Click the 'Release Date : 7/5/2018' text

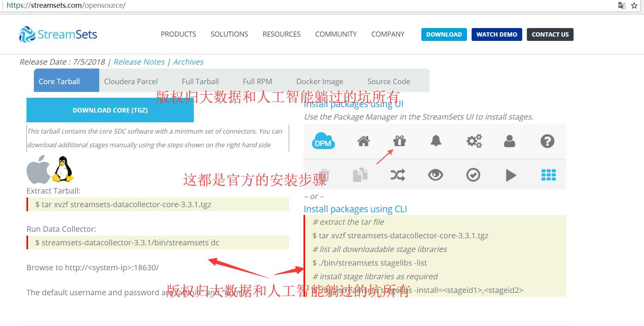click(x=62, y=62)
